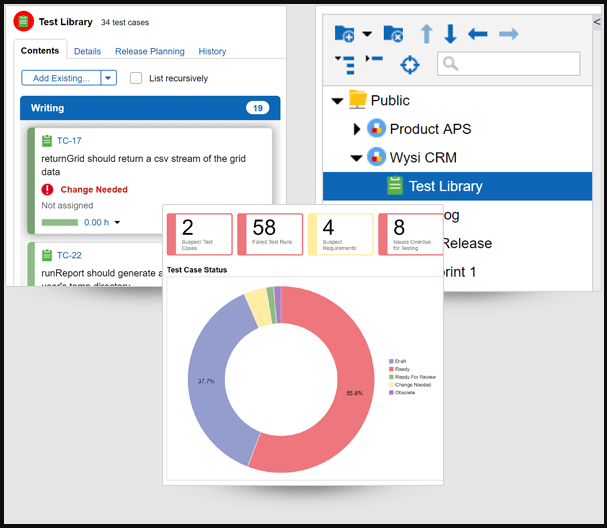Click the TC-17 test case icon

pyautogui.click(x=46, y=141)
